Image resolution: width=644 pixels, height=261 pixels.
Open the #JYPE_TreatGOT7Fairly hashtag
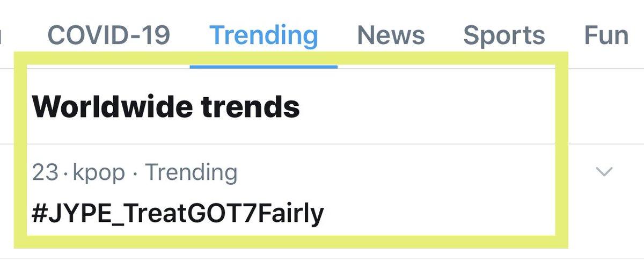[178, 214]
